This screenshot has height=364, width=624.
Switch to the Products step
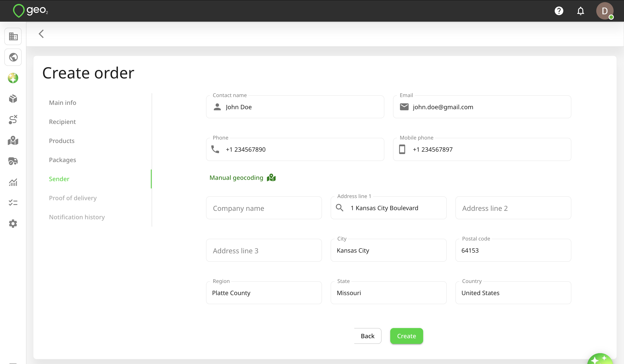pos(62,141)
